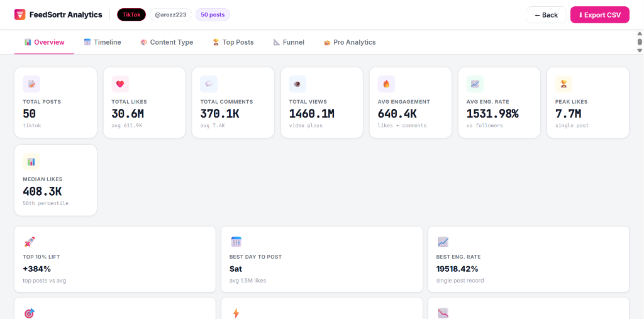The image size is (644, 319).
Task: Click the trend chart icon above Best Eng. Rate
Action: [443, 242]
